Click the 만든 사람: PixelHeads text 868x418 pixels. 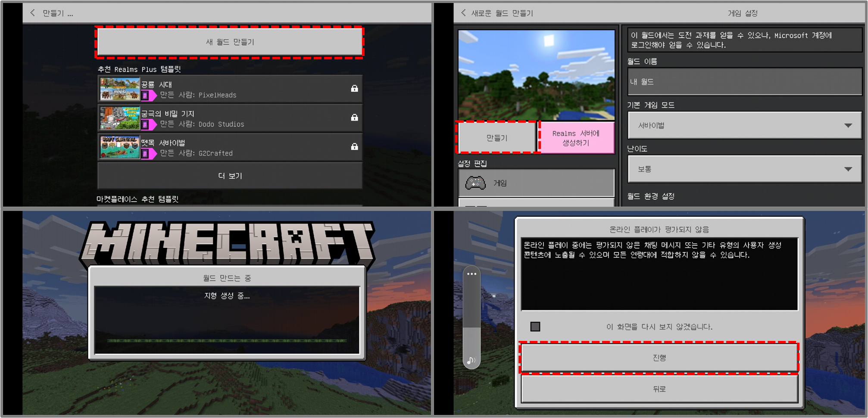click(198, 95)
